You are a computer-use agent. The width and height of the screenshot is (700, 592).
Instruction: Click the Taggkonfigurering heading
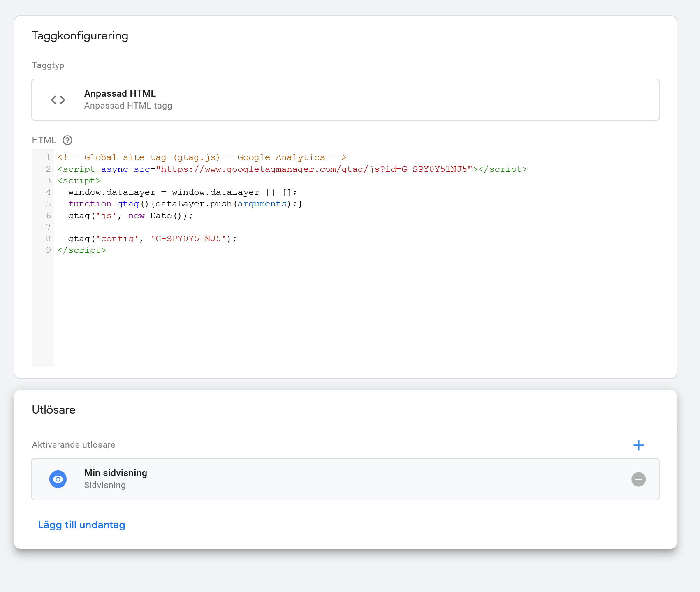coord(80,36)
